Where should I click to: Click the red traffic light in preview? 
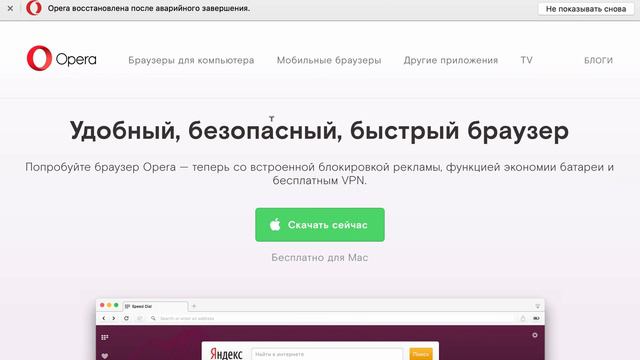[x=102, y=305]
